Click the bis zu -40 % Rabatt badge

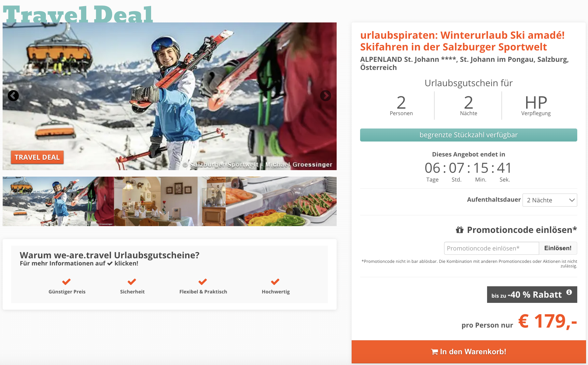(532, 294)
